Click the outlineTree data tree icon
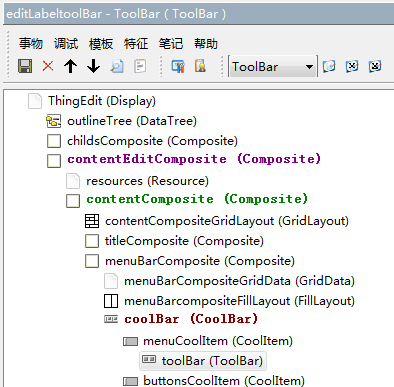Screen dimensions: 394x387 54,121
